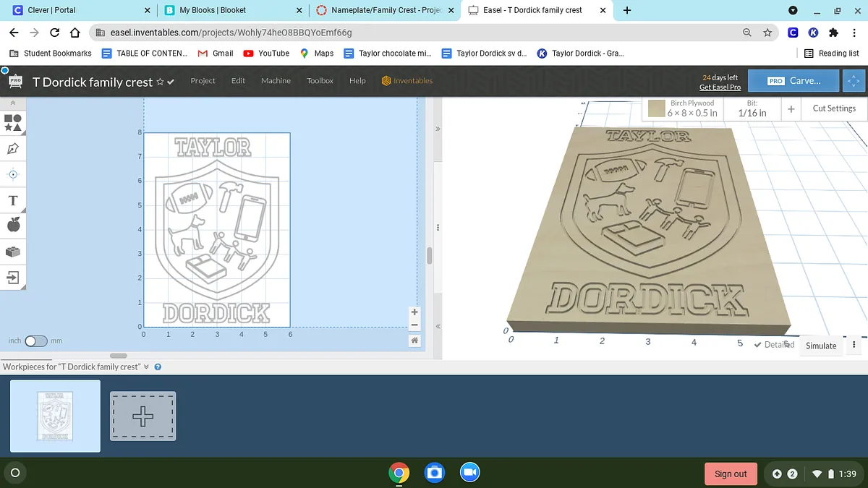Screen dimensions: 868x488
Task: Open the Machine menu
Action: 276,81
